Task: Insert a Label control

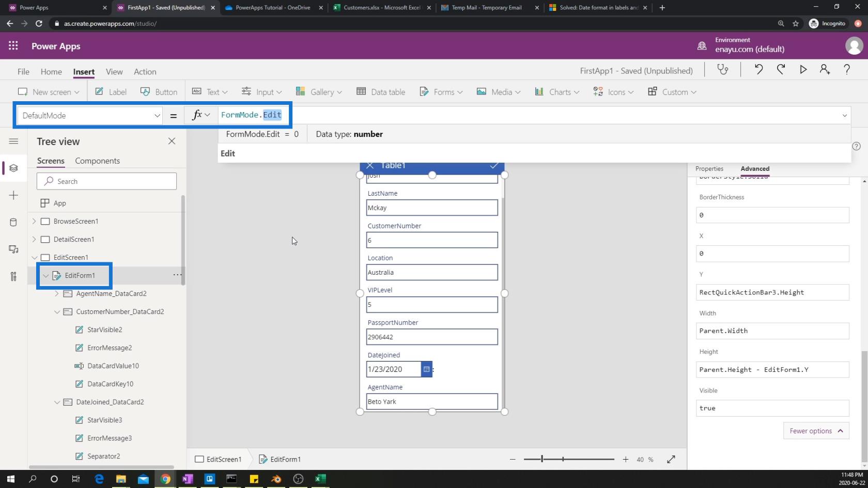Action: click(x=111, y=92)
